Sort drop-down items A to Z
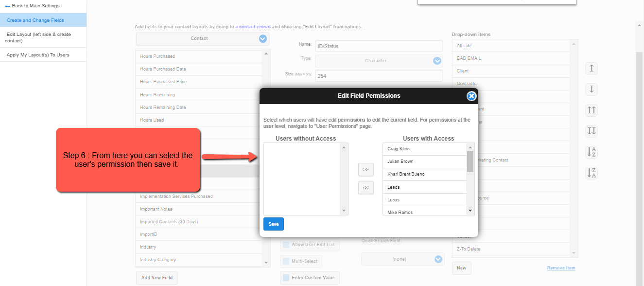The width and height of the screenshot is (644, 286). pyautogui.click(x=592, y=152)
